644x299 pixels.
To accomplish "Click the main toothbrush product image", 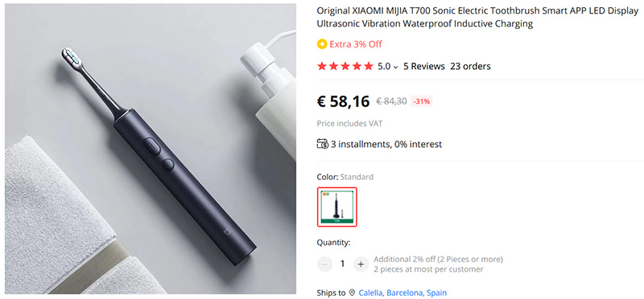I will pyautogui.click(x=151, y=149).
